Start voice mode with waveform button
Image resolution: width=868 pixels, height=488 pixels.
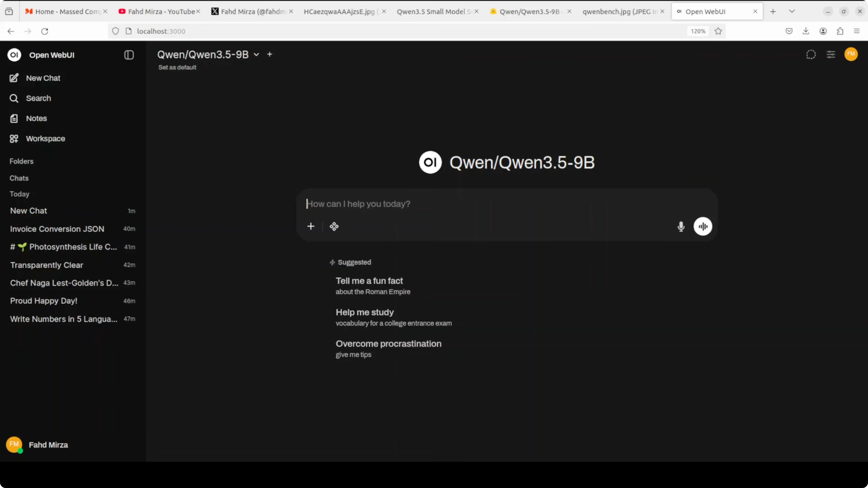[x=703, y=226]
